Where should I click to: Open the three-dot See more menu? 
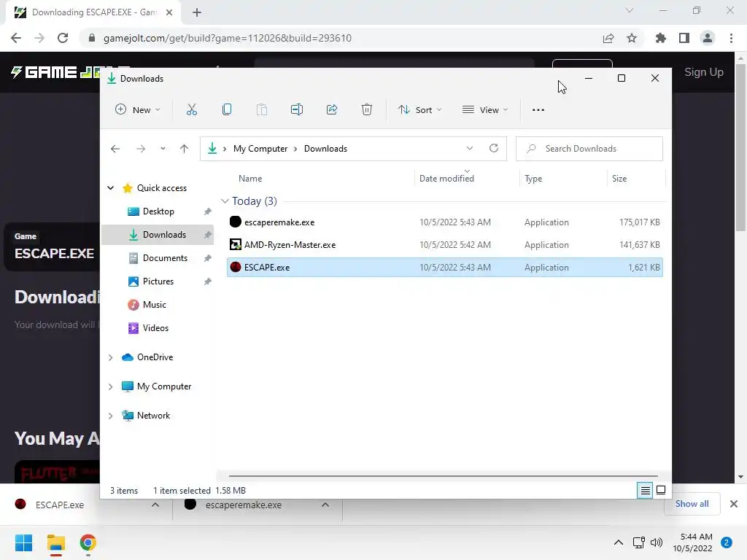(538, 110)
